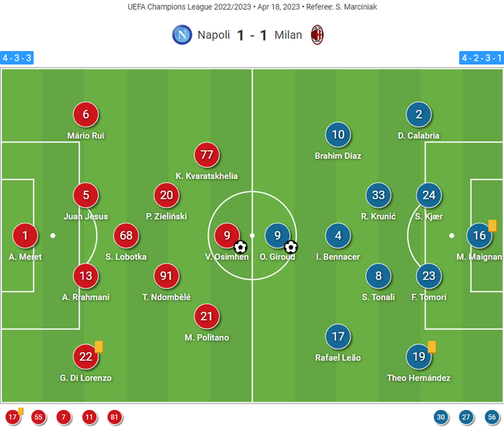
Task: Select Lobotka's number 68 marker
Action: pos(126,235)
